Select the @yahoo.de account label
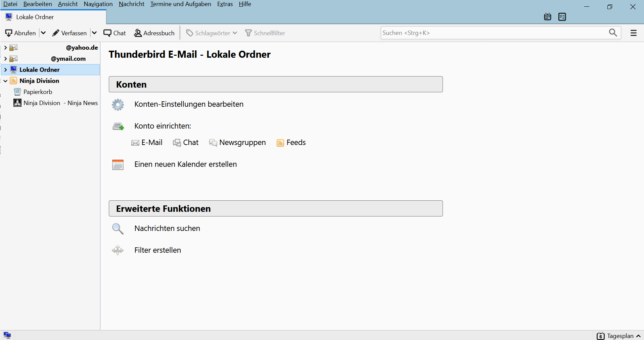This screenshot has width=644, height=340. (x=82, y=48)
